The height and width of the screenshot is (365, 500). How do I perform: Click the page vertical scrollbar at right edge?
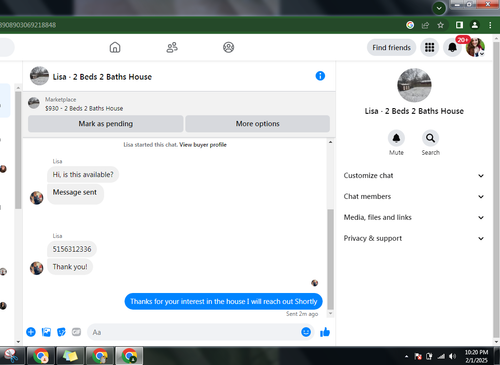pos(496,190)
